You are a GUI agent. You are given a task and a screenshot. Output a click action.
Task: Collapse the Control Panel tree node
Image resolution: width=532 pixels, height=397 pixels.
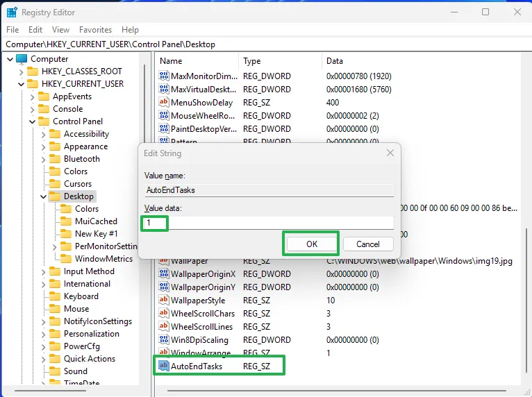[x=33, y=121]
